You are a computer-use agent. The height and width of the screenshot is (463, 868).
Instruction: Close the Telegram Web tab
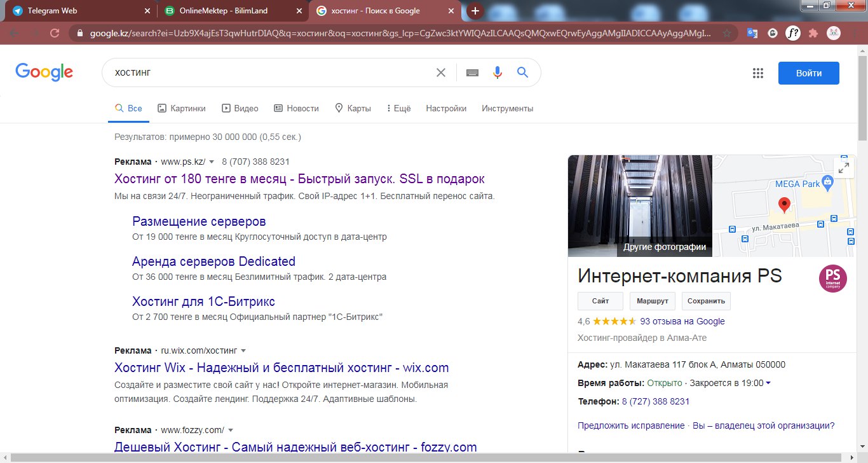coord(147,11)
